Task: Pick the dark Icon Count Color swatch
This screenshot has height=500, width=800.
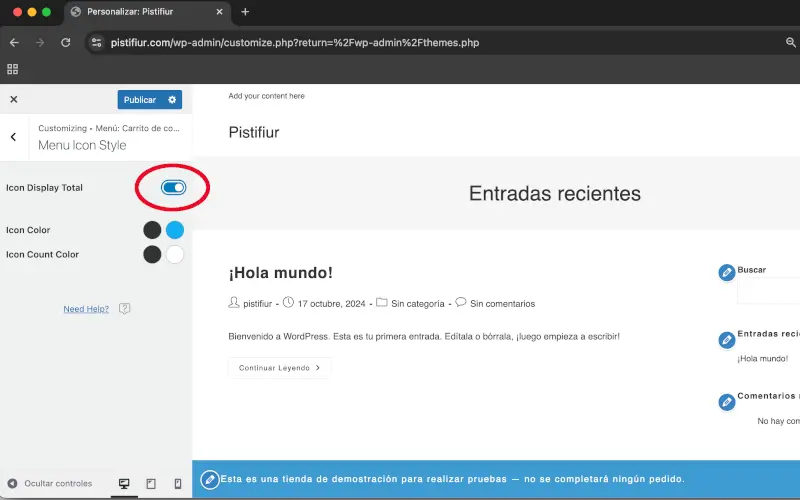Action: (x=152, y=254)
